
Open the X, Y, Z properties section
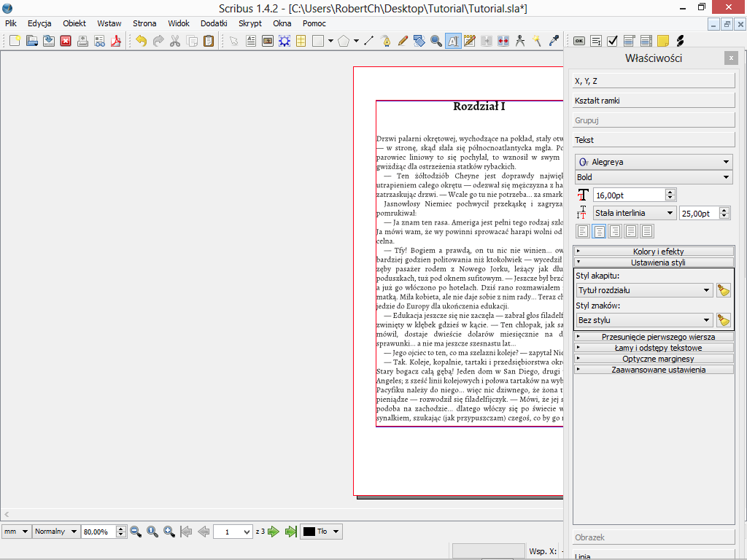(x=654, y=81)
